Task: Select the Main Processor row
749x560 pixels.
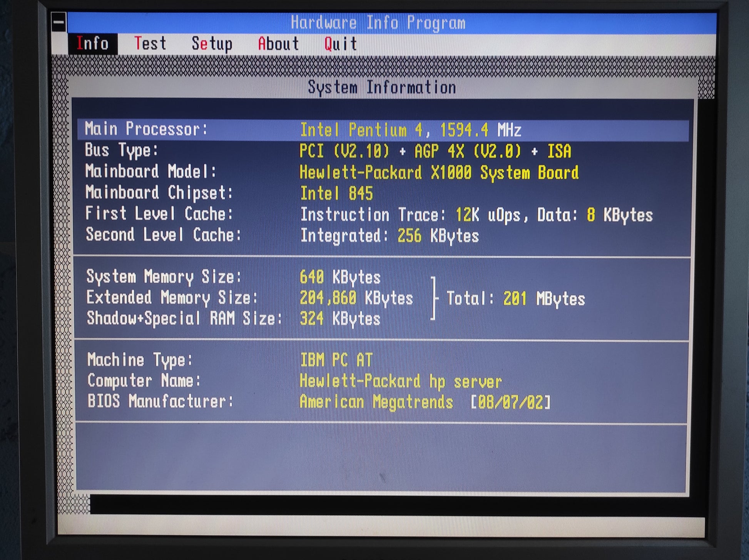Action: (x=383, y=130)
